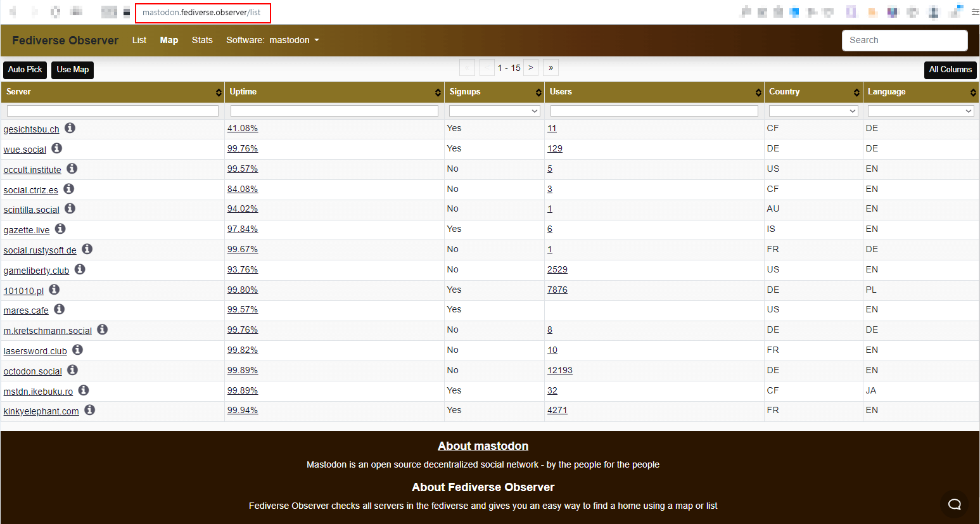Screen dimensions: 980x524
Task: Open users count 12193 link
Action: tap(560, 370)
